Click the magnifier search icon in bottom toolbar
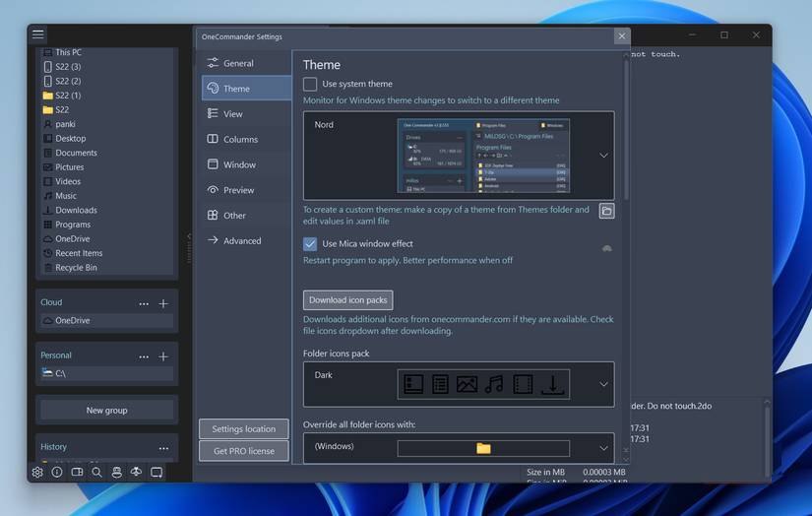The width and height of the screenshot is (812, 516). point(96,473)
